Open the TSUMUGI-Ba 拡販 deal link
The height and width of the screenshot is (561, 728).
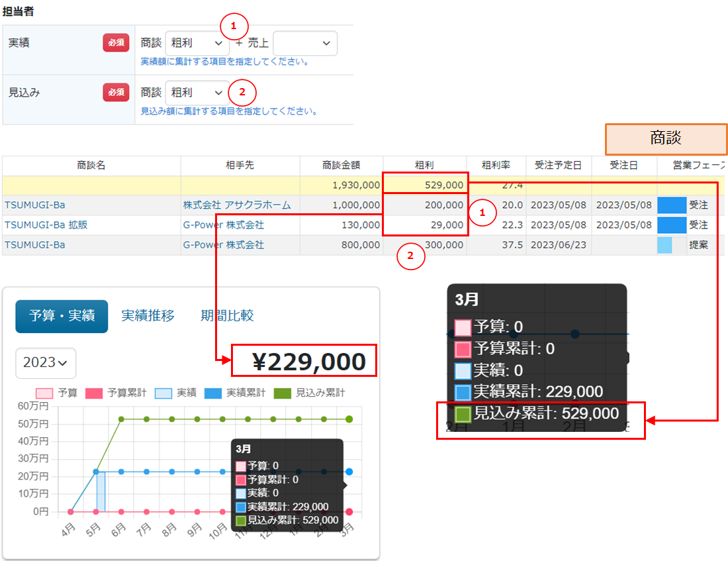[x=46, y=225]
